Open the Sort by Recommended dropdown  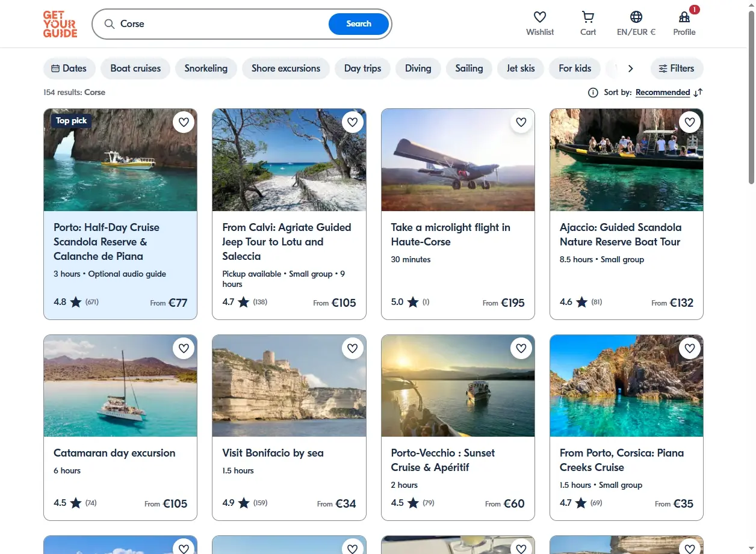click(x=663, y=93)
